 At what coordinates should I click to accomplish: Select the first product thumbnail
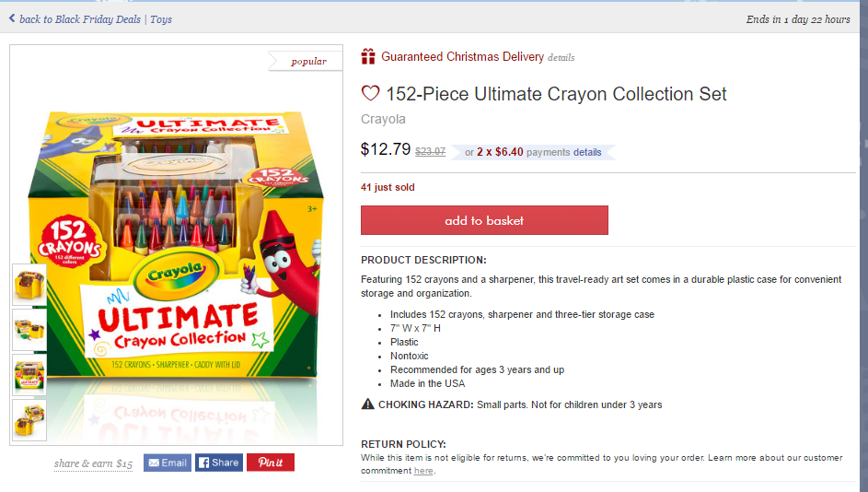[x=29, y=284]
